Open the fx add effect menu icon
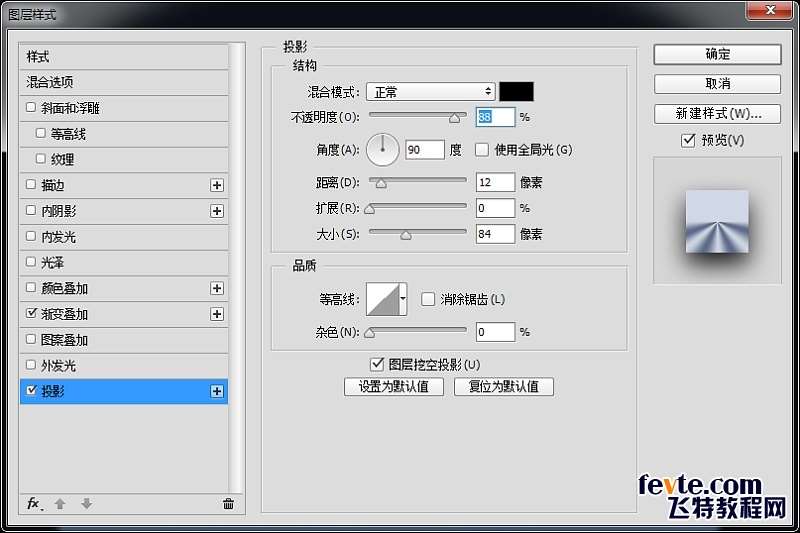 click(x=34, y=504)
